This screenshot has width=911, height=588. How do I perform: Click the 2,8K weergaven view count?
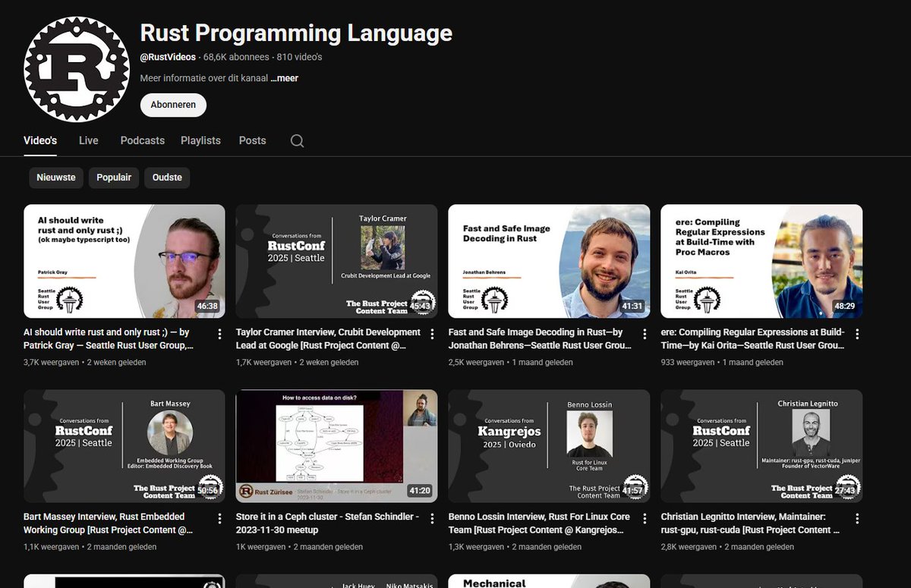(689, 547)
